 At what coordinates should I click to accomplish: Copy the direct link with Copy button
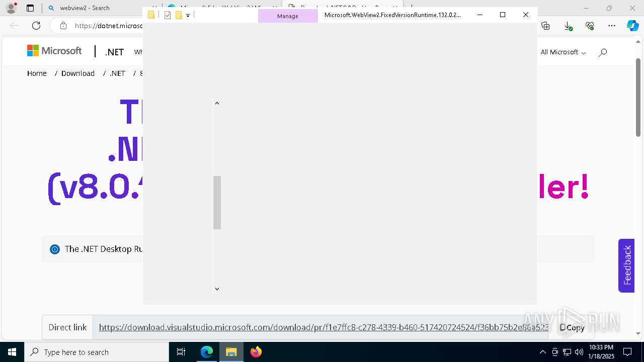tap(572, 327)
